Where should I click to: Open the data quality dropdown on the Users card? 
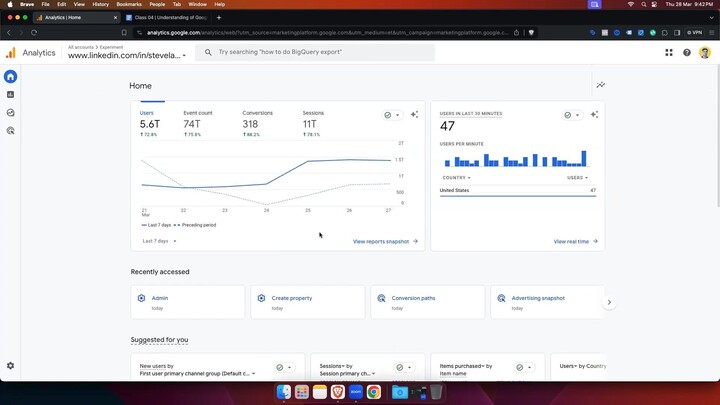click(x=392, y=115)
